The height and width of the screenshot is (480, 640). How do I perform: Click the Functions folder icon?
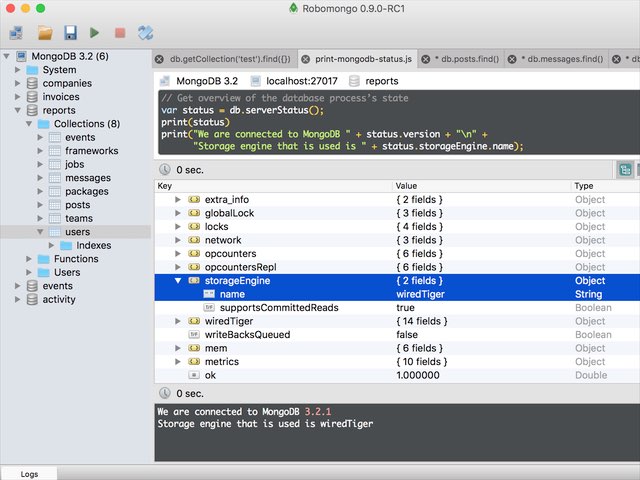pos(44,259)
